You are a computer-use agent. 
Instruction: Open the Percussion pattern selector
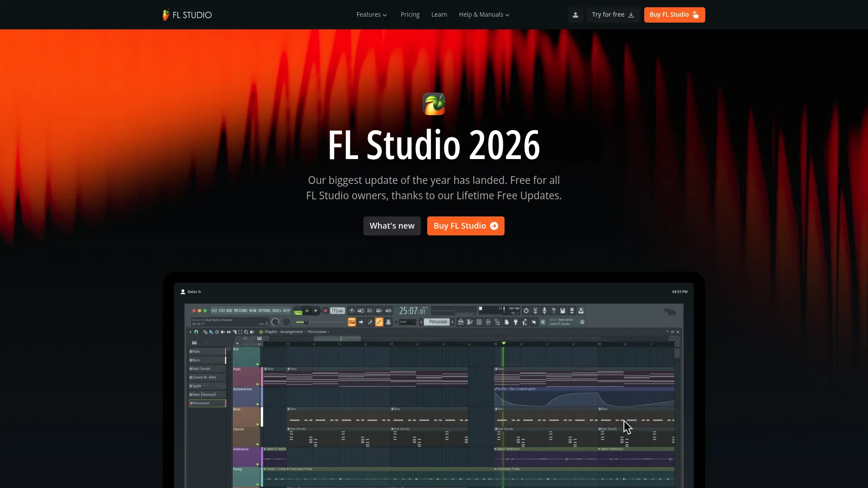[437, 322]
